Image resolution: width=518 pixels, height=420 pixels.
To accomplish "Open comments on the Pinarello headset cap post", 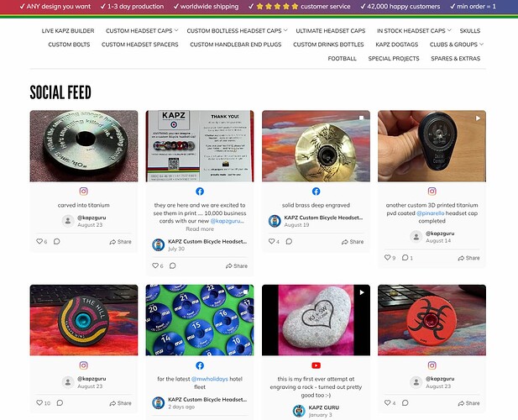I will 405,257.
